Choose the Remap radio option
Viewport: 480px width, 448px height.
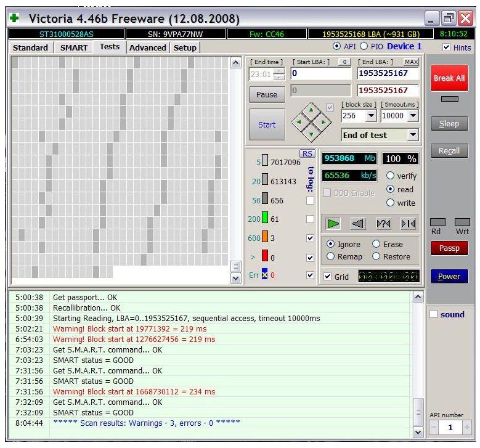click(x=331, y=256)
